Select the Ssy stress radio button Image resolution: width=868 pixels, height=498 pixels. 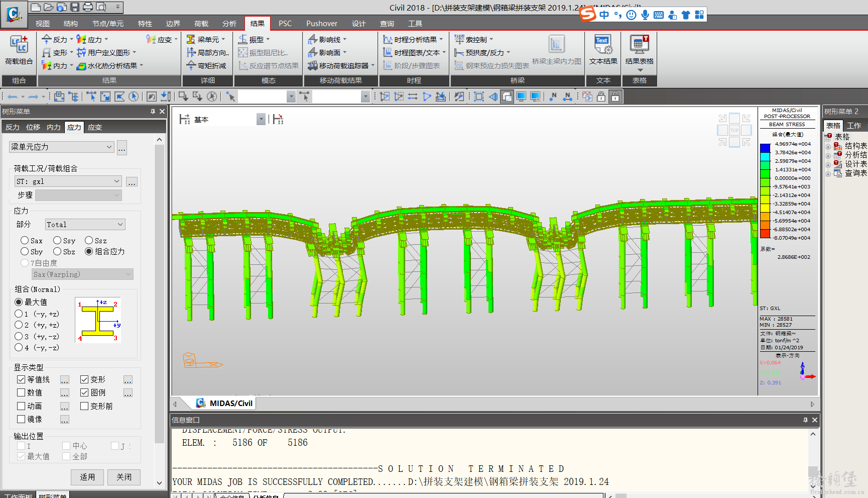tap(57, 240)
